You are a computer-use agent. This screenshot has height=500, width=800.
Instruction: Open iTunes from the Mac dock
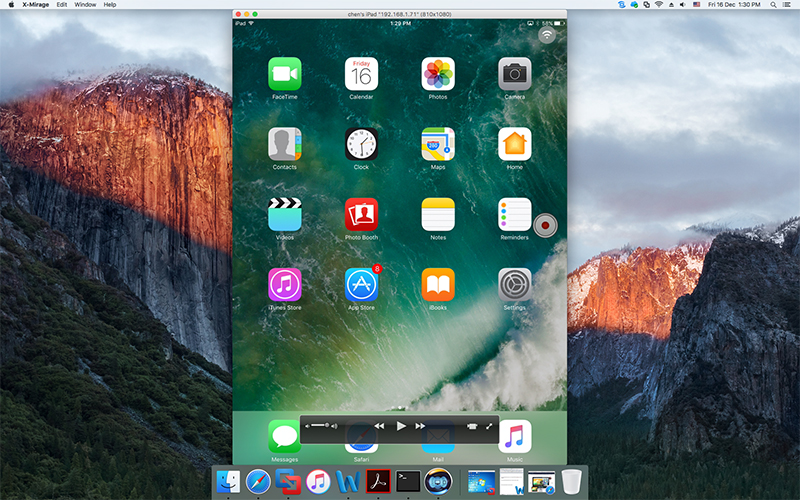(x=318, y=482)
